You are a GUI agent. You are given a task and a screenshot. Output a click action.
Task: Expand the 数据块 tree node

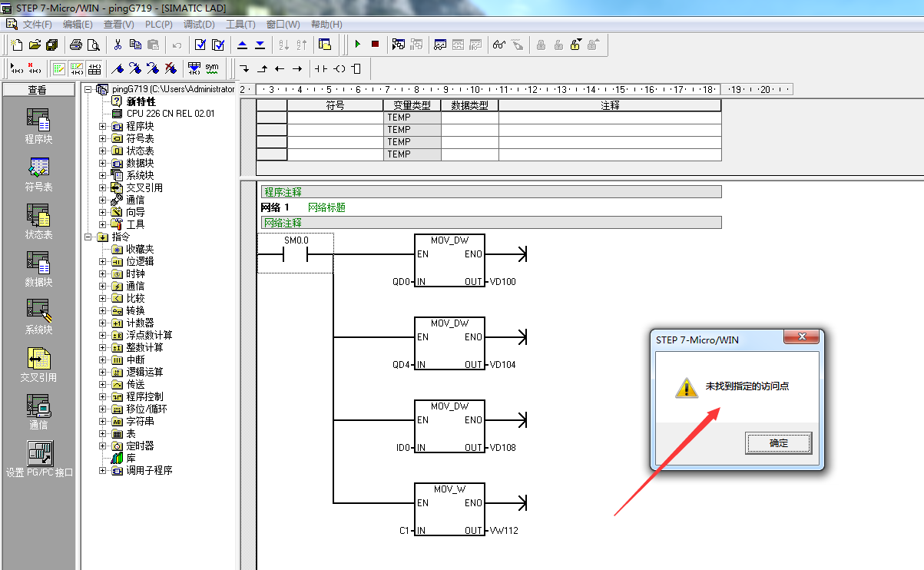pos(103,163)
